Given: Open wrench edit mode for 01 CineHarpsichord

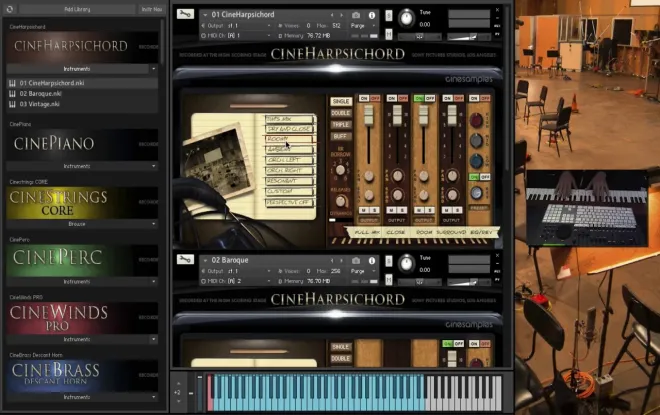Looking at the screenshot, I should point(185,14).
